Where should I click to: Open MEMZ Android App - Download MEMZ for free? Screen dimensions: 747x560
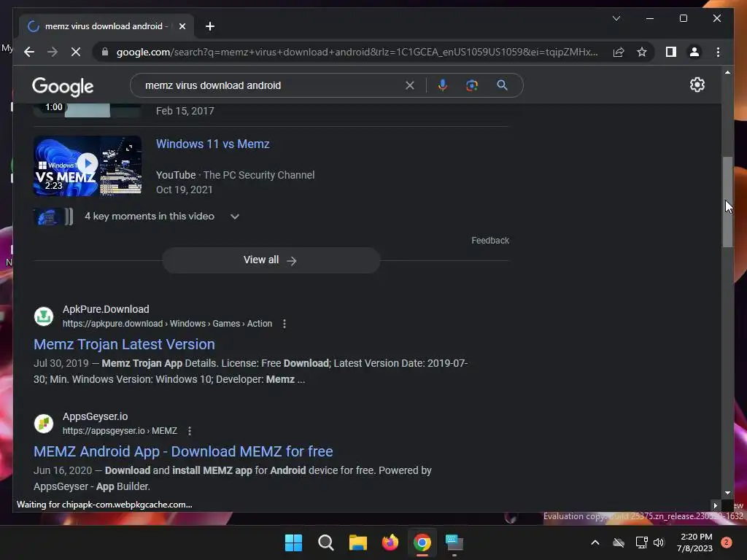183,451
